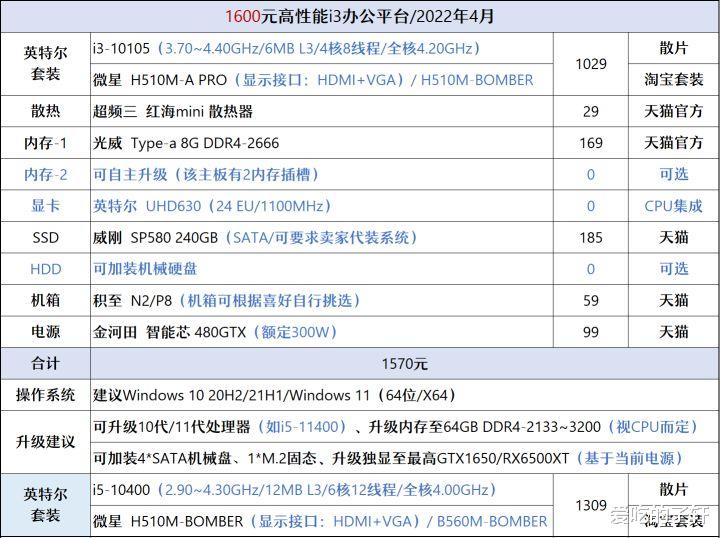Click the price 0 in 内存-2 row
720x538 pixels.
591,174
